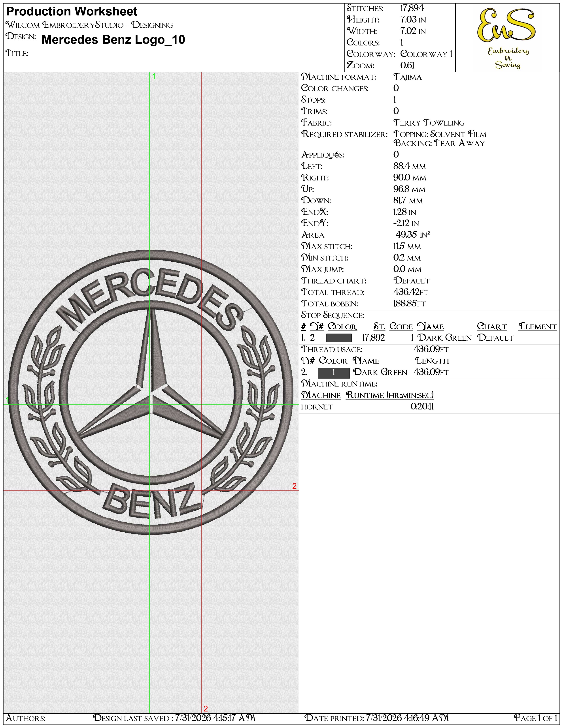Click "Backing: Tear Away" stabilizer text

(x=439, y=143)
